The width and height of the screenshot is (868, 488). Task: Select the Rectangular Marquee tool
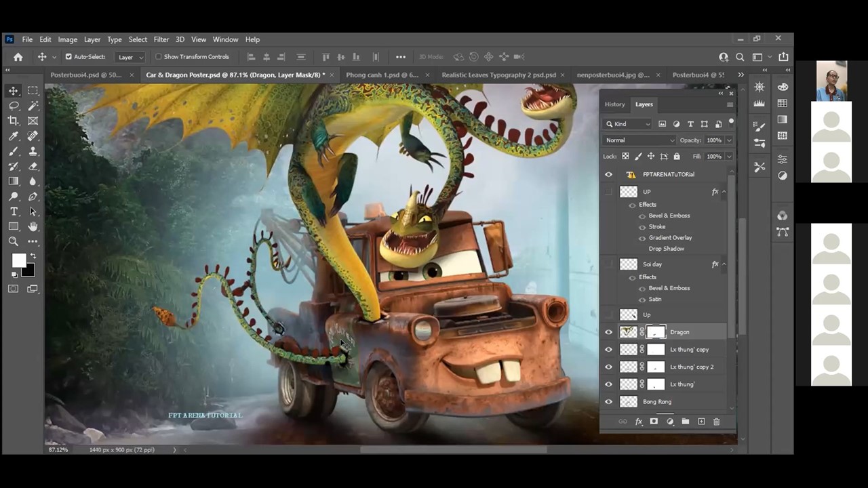click(33, 91)
